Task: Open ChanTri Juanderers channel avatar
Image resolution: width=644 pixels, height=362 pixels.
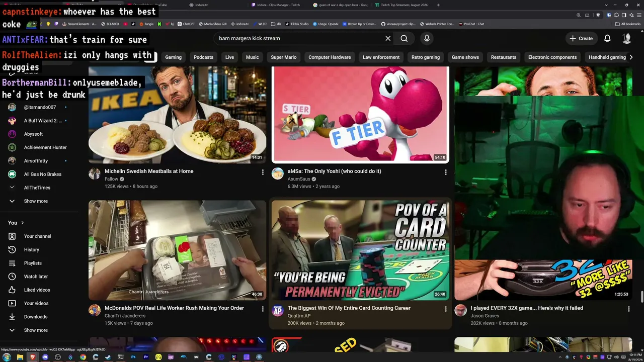Action: (x=95, y=311)
